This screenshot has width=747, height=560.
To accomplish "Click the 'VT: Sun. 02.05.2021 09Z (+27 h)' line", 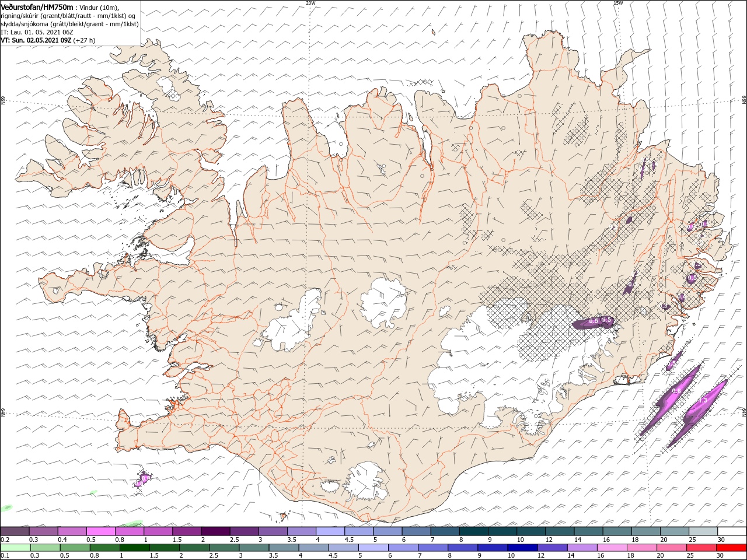I will pyautogui.click(x=48, y=40).
